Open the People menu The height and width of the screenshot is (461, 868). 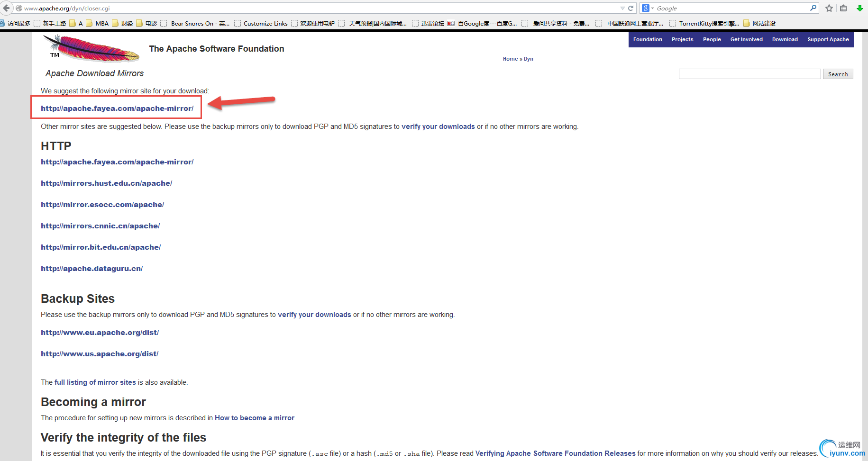712,39
